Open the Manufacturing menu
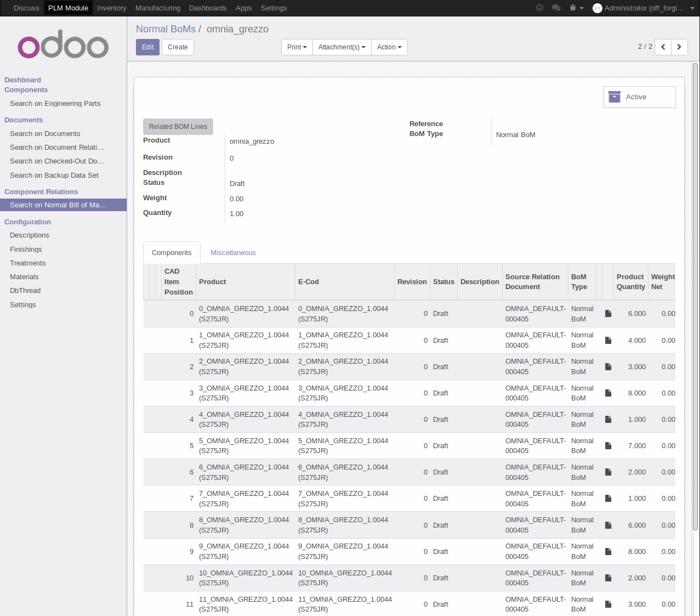Viewport: 700px width, 616px height. (x=157, y=8)
